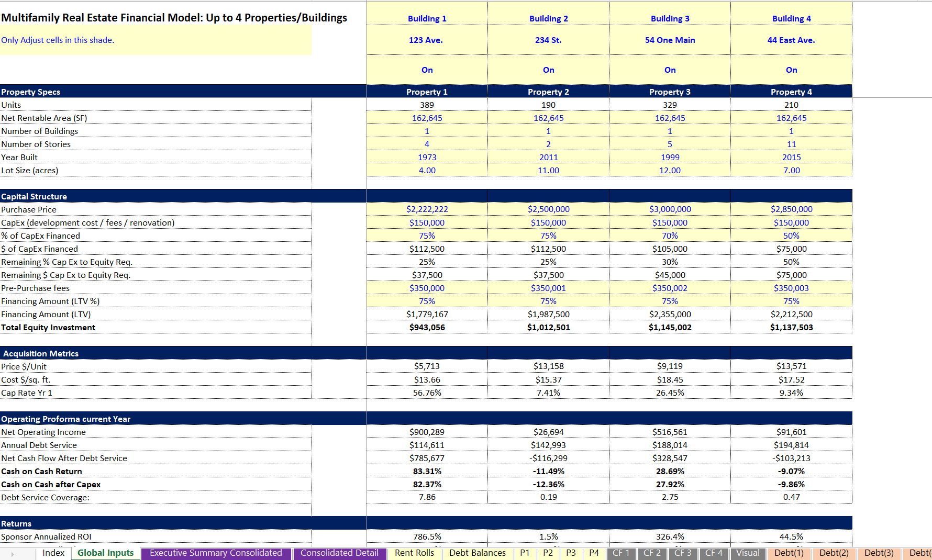
Task: Switch to the Index sheet tab
Action: (53, 553)
